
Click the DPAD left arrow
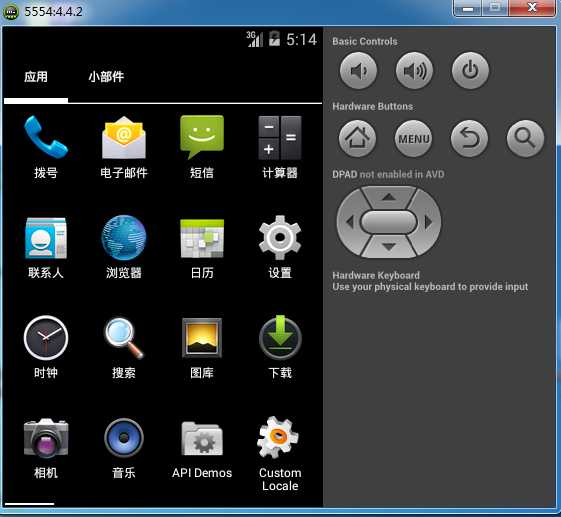[350, 222]
